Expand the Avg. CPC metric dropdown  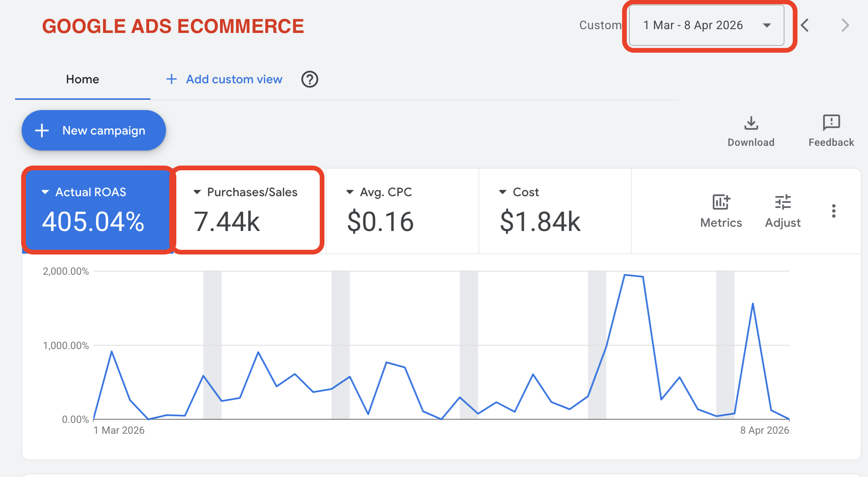tap(350, 192)
